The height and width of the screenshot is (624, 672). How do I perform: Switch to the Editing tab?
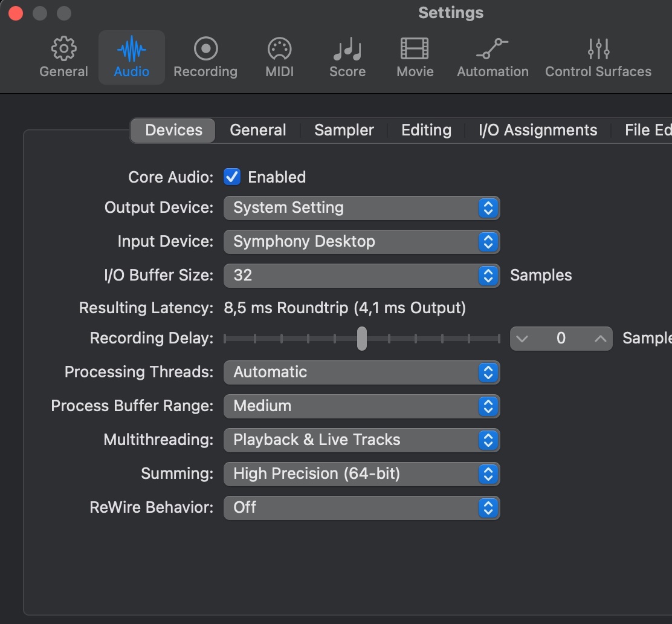click(x=426, y=131)
